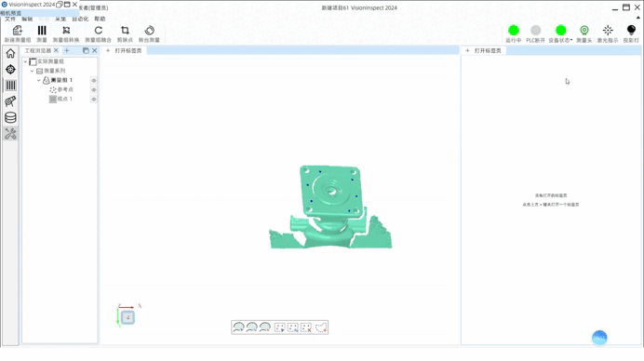Click the 转台测量 turntable icon

149,33
